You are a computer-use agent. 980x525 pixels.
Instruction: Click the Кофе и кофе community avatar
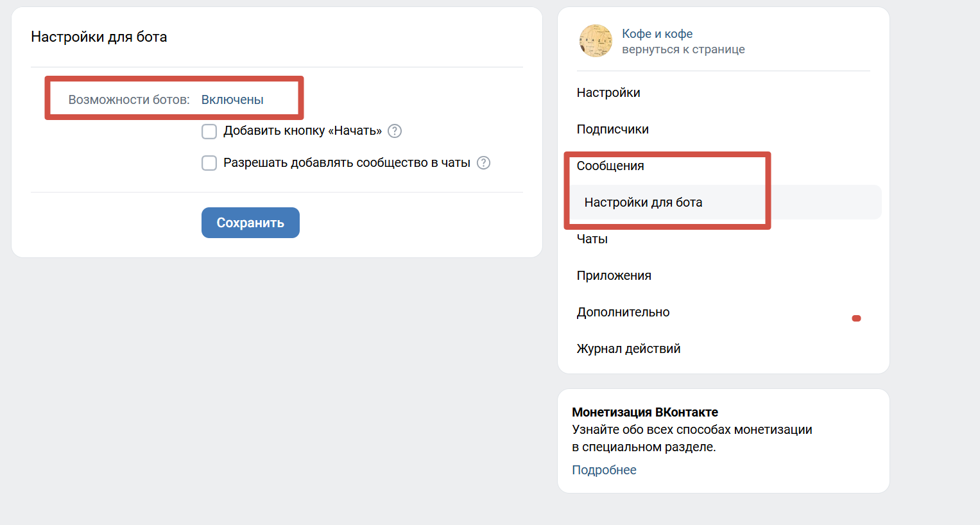coord(596,41)
